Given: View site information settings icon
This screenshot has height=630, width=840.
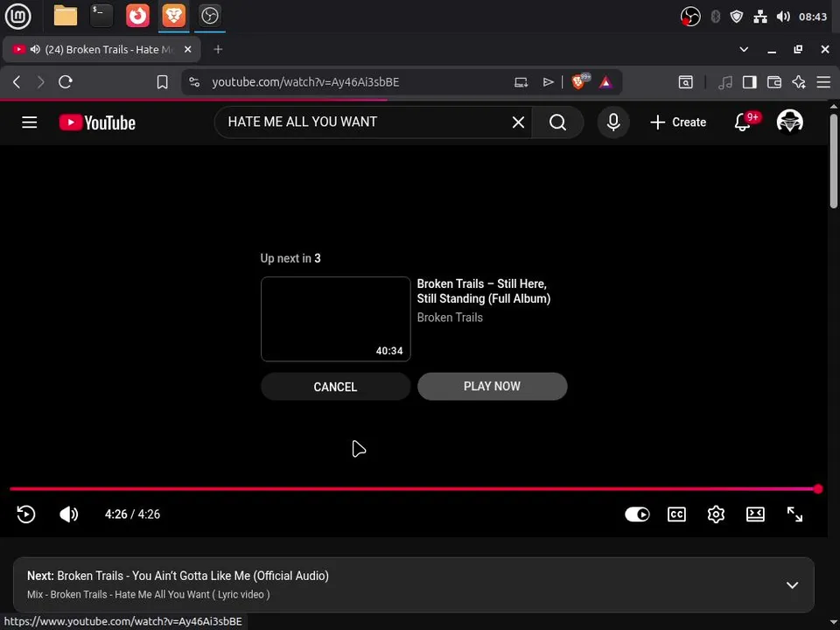Looking at the screenshot, I should (194, 82).
